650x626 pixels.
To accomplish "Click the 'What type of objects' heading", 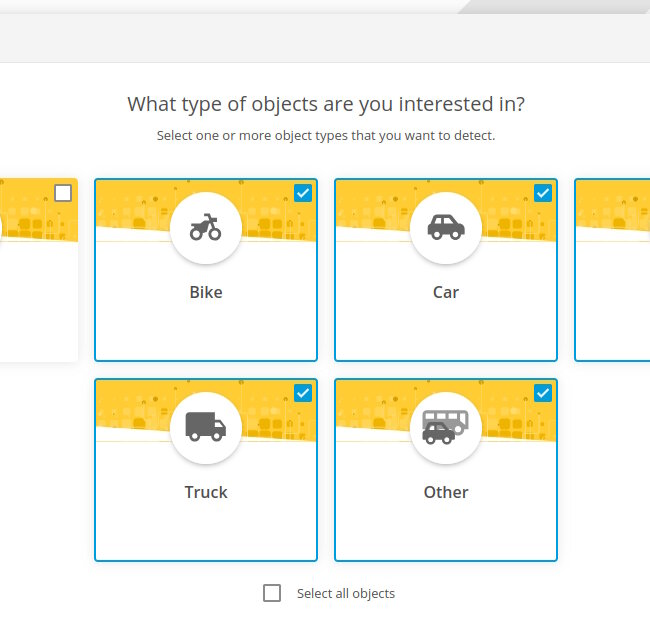I will point(326,104).
